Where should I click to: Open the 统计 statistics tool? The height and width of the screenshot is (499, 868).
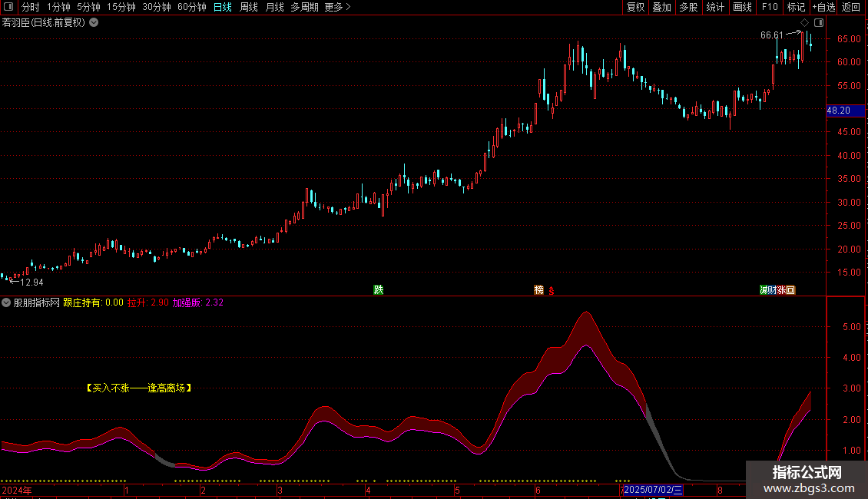(715, 7)
